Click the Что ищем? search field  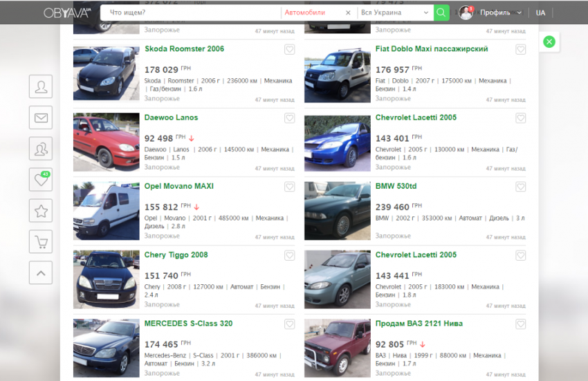coord(190,12)
